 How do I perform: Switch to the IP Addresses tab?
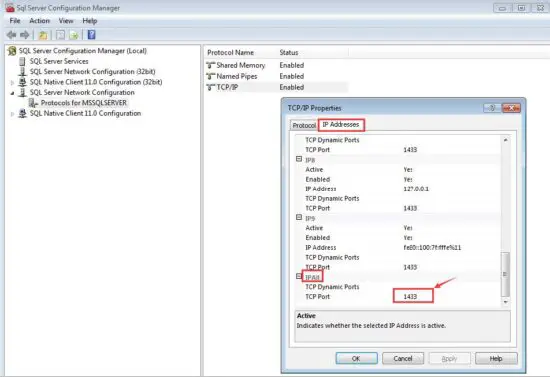click(341, 125)
